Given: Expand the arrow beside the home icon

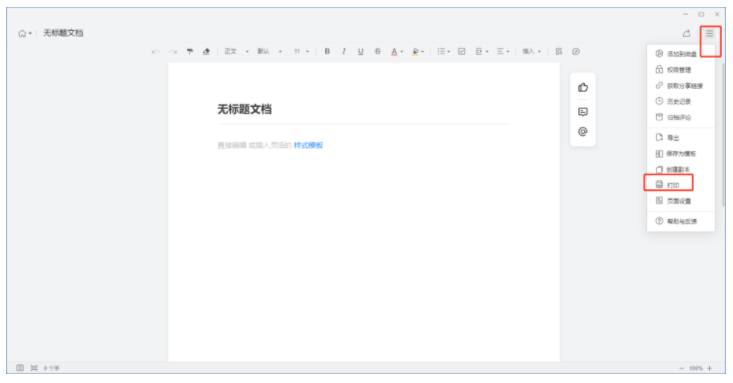Looking at the screenshot, I should (x=30, y=33).
